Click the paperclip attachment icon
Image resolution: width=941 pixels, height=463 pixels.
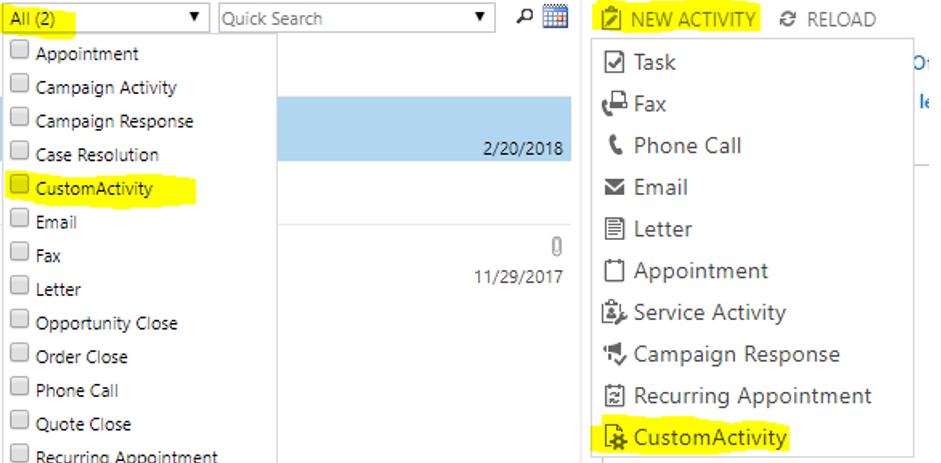point(556,246)
